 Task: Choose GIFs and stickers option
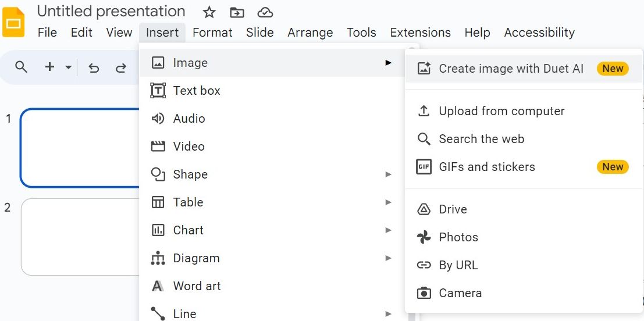487,167
